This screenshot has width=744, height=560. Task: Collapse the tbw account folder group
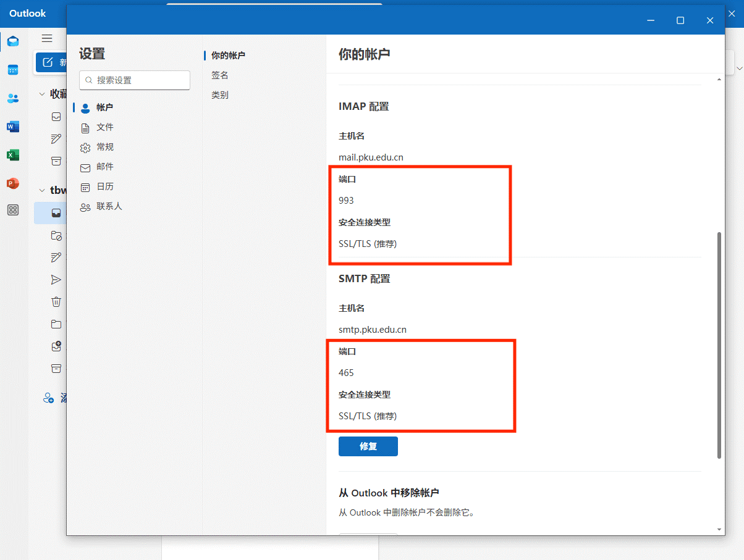[x=43, y=190]
